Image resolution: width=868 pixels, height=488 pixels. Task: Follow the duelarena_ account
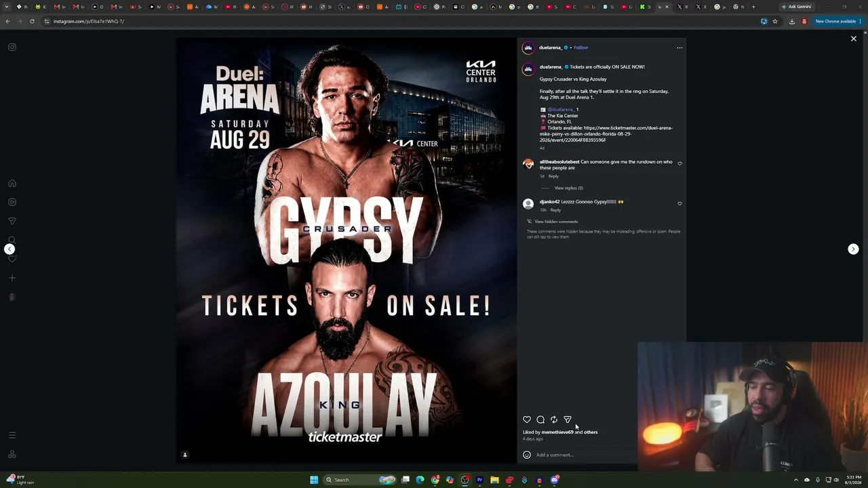coord(580,47)
